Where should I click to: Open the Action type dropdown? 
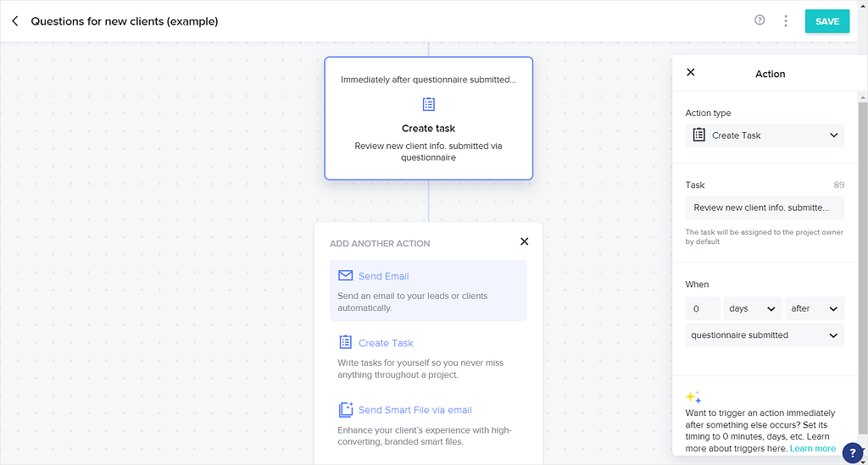click(765, 136)
